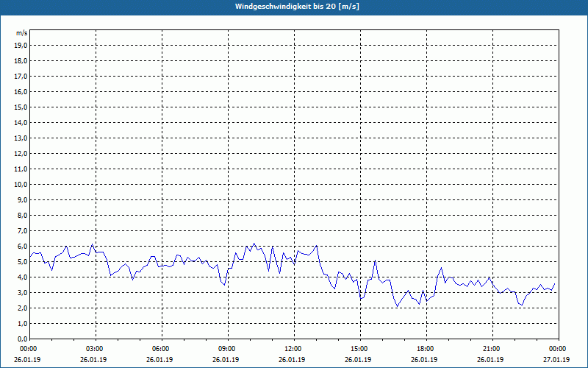The width and height of the screenshot is (588, 368).
Task: Click the first 00:00 label at 26.01.19
Action: [x=27, y=349]
